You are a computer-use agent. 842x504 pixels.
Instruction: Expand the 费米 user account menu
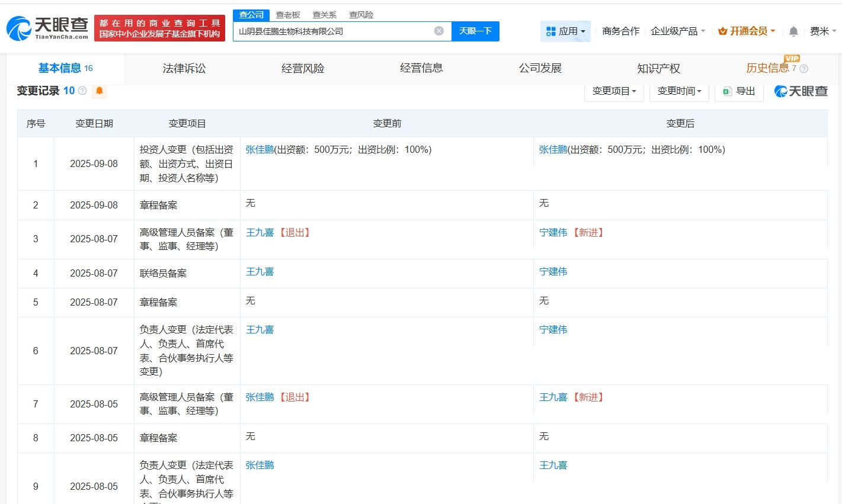822,31
